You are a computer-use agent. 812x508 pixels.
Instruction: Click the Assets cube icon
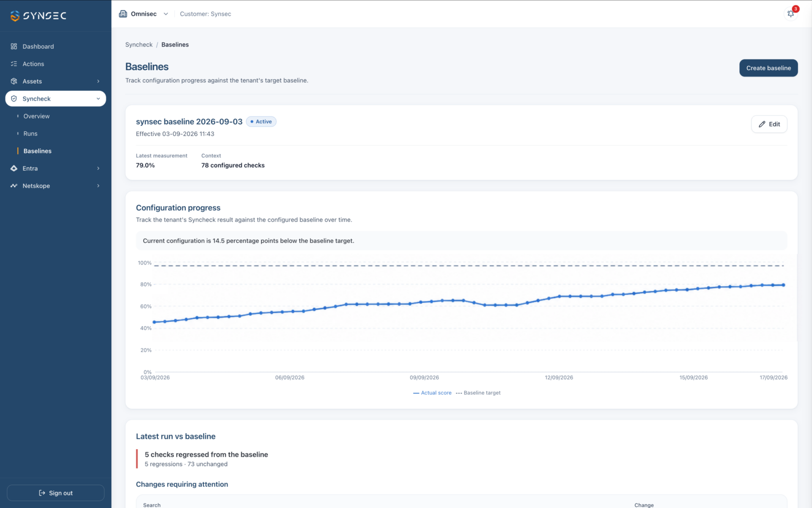[x=14, y=81]
